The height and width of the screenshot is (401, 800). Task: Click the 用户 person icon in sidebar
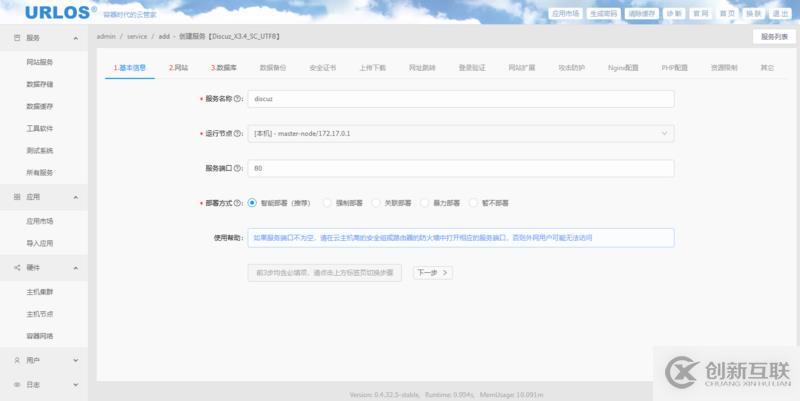coord(17,359)
